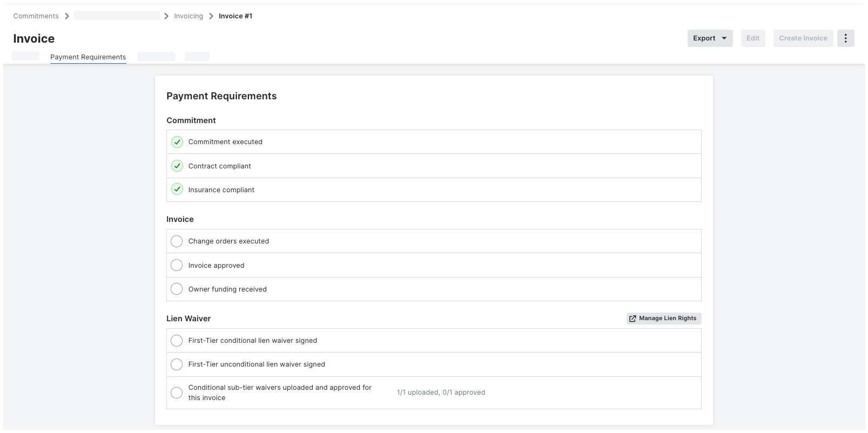Click the Contract compliant label
This screenshot has height=433, width=868.
pos(220,166)
